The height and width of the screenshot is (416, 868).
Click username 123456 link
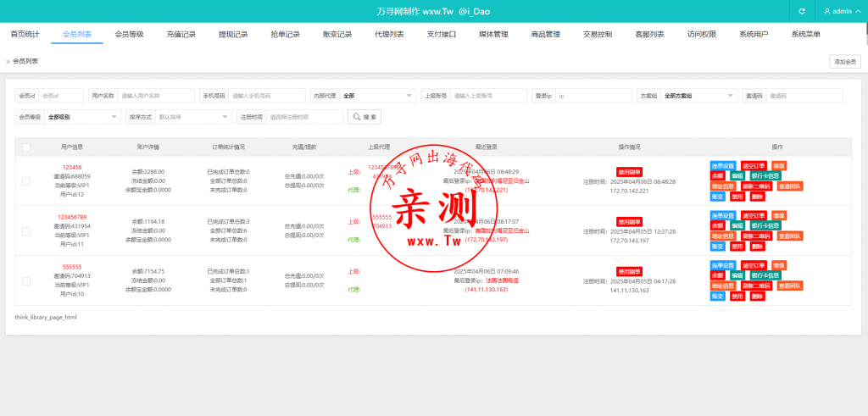point(72,167)
